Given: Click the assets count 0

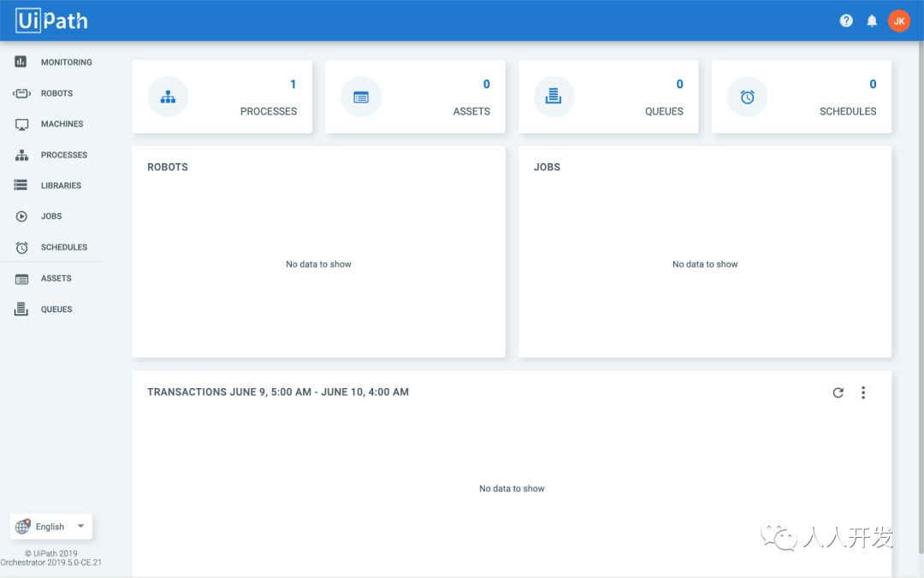Looking at the screenshot, I should click(486, 85).
